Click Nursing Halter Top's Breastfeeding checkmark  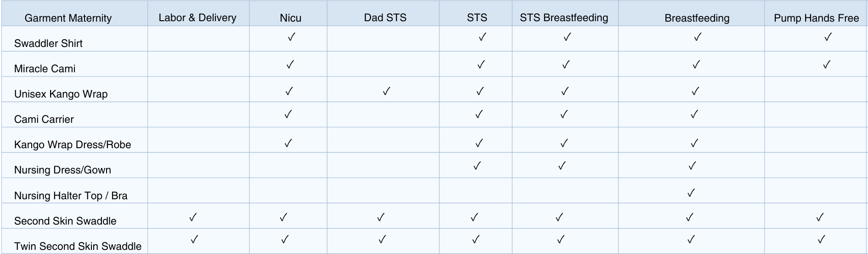(x=691, y=193)
